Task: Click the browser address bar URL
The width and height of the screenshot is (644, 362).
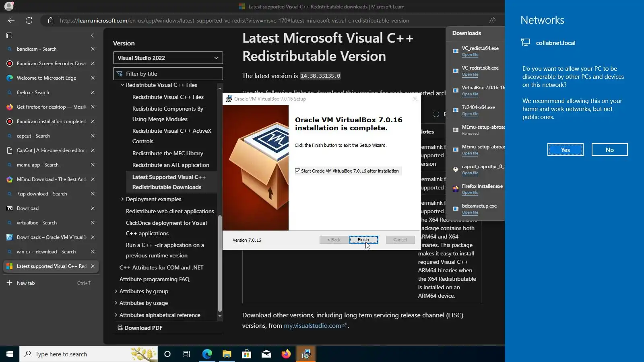Action: (234, 21)
